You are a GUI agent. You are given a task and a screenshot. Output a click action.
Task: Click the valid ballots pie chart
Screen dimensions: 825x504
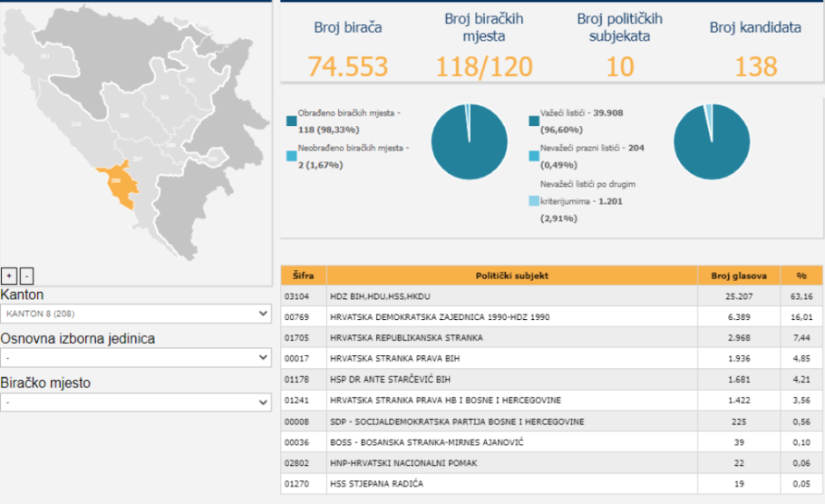coord(711,141)
